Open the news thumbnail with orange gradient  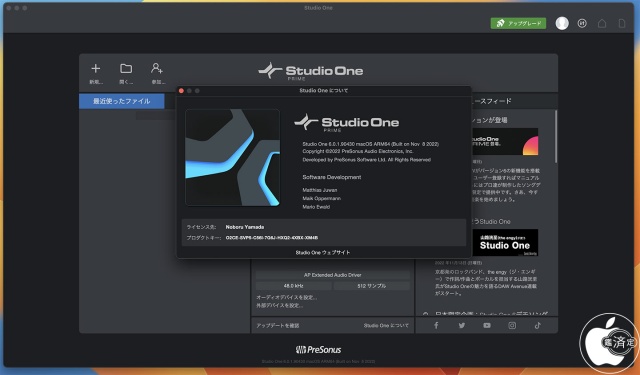(x=505, y=142)
